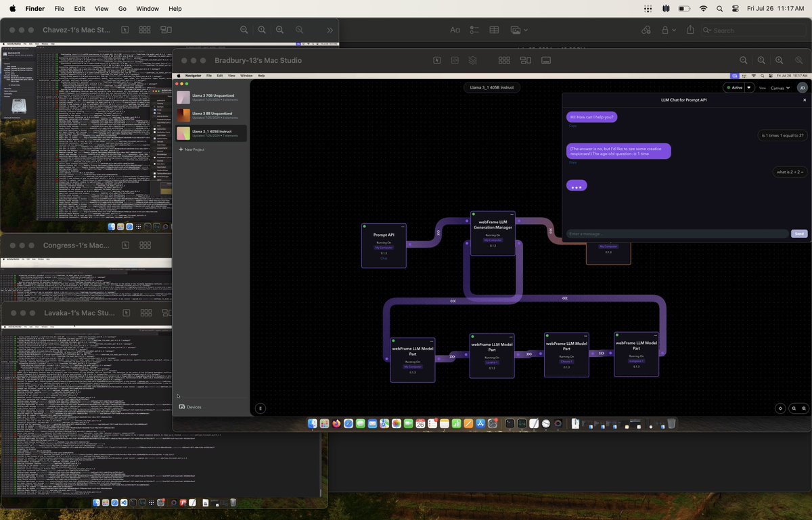Open the Llama 3 70B Unquantized project
This screenshot has height=520, width=812.
tap(210, 97)
